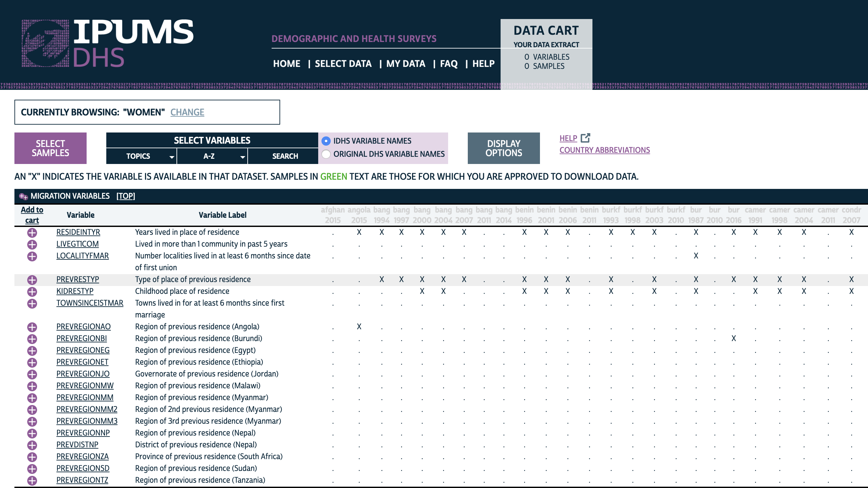
Task: Open Display Options panel
Action: [504, 148]
